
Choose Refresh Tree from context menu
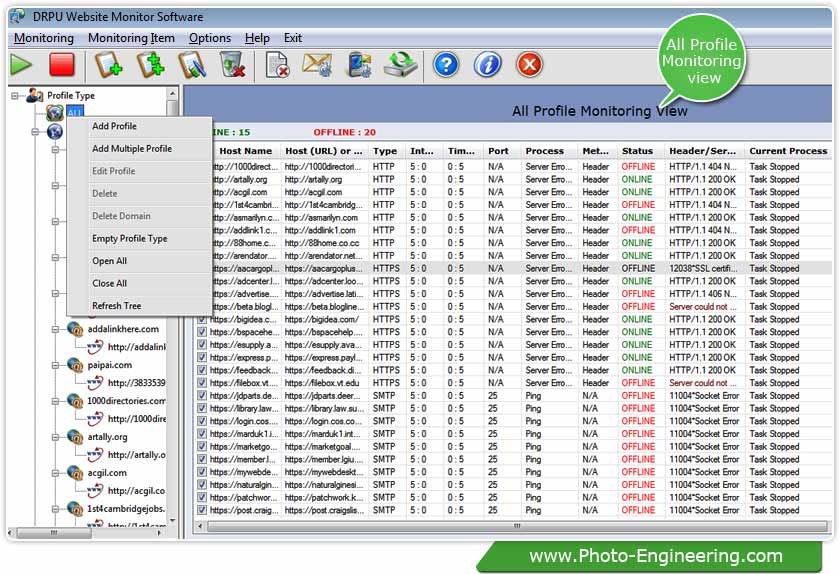139,306
